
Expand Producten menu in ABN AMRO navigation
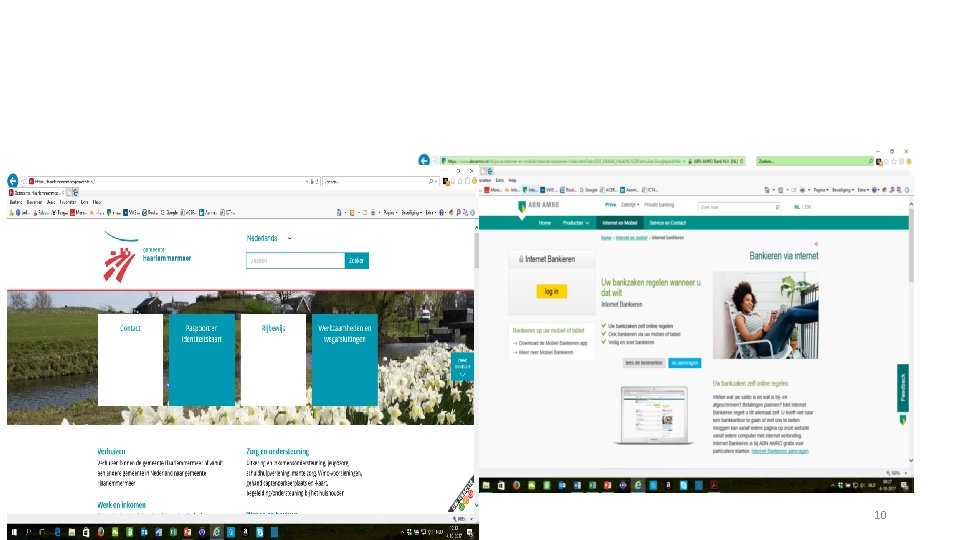(x=576, y=223)
